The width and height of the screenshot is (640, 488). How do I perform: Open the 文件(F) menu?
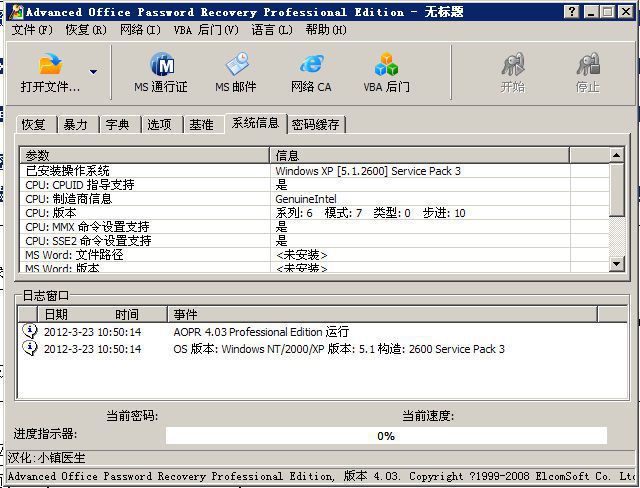coord(32,30)
